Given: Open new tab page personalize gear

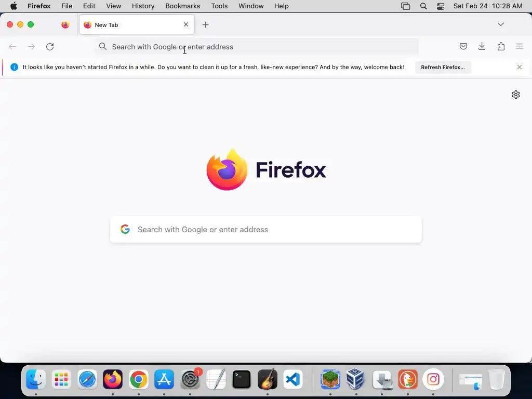Looking at the screenshot, I should pos(516,95).
